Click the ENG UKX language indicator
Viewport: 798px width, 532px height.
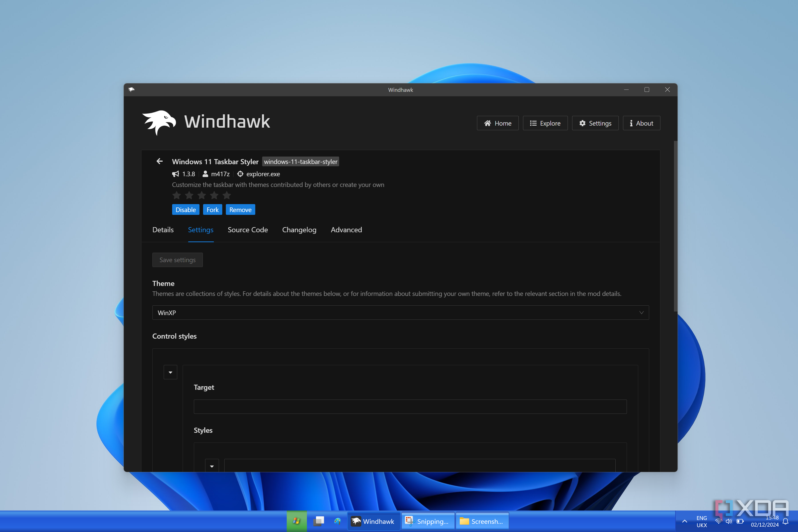click(702, 522)
